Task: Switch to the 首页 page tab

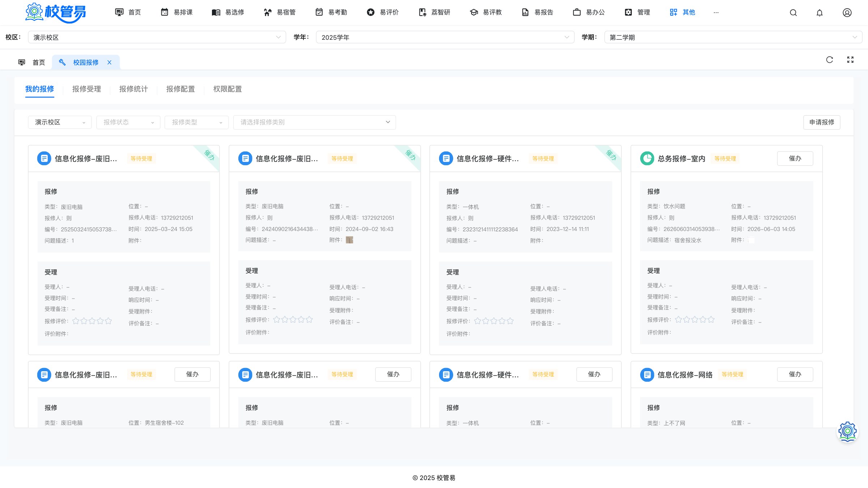Action: coord(32,63)
